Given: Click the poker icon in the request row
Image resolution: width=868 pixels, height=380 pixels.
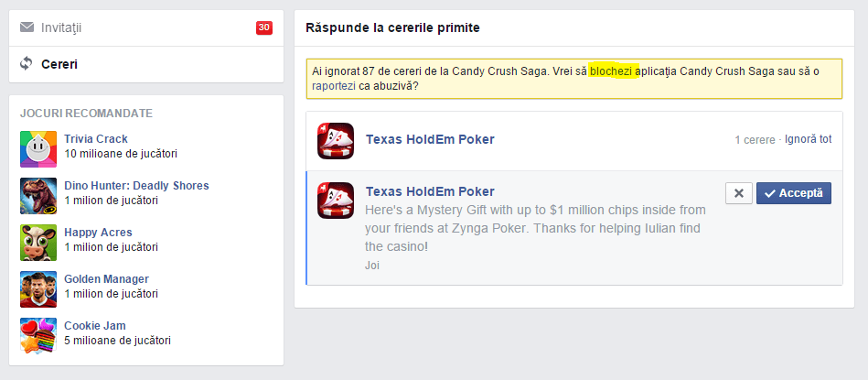Looking at the screenshot, I should click(x=336, y=200).
